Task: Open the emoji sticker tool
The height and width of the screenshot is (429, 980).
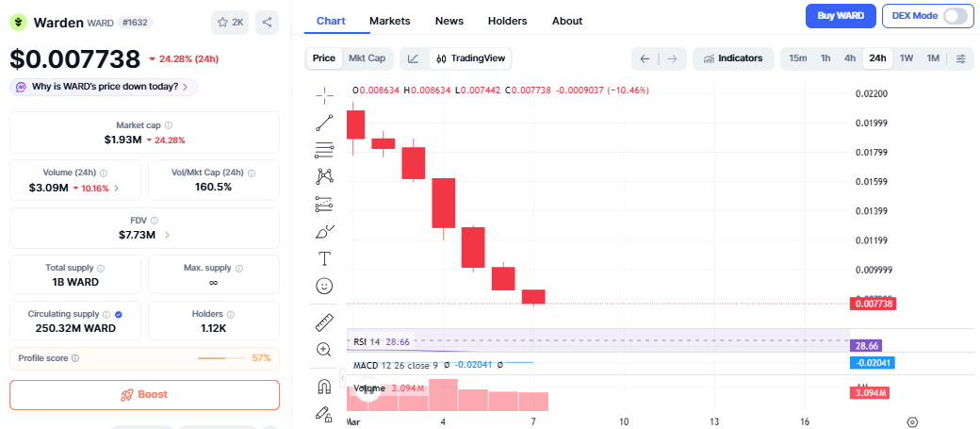Action: (324, 285)
